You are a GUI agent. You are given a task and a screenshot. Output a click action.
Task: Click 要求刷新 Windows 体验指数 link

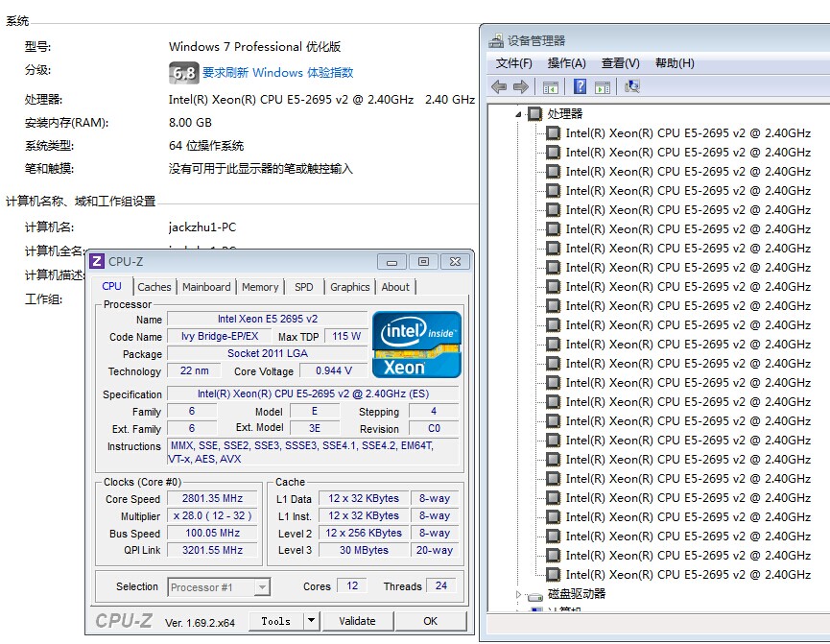278,73
